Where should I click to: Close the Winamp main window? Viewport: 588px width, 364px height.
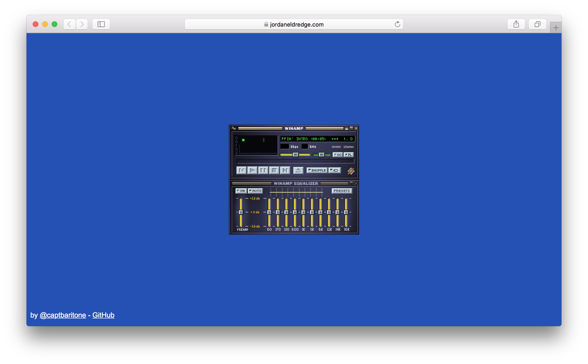356,128
